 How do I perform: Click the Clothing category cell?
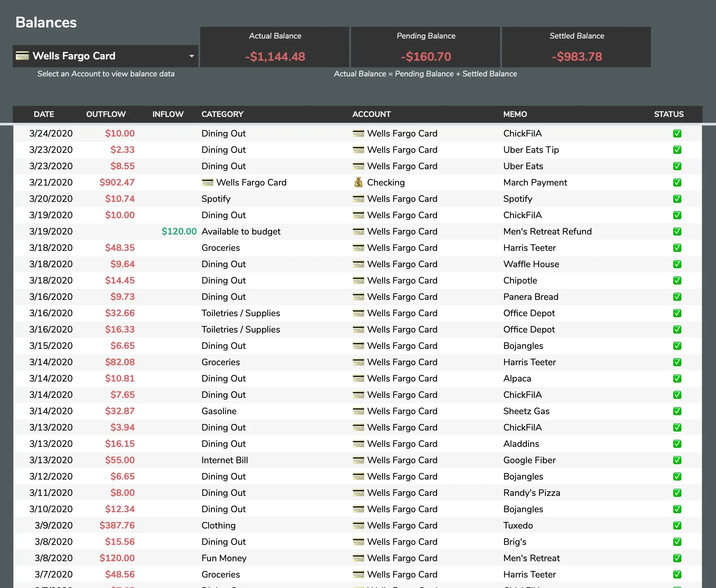tap(219, 525)
